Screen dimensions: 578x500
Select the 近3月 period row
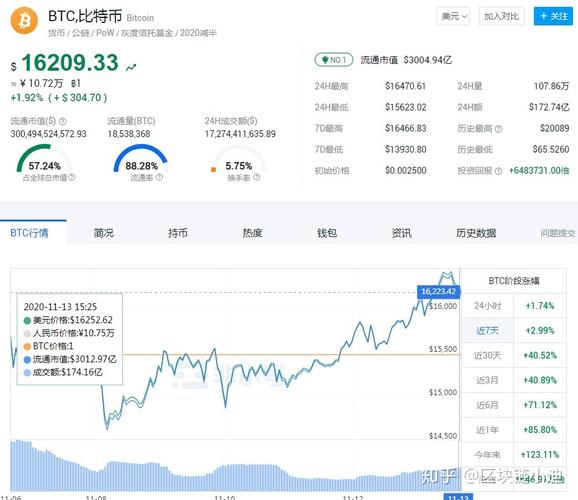coord(513,380)
